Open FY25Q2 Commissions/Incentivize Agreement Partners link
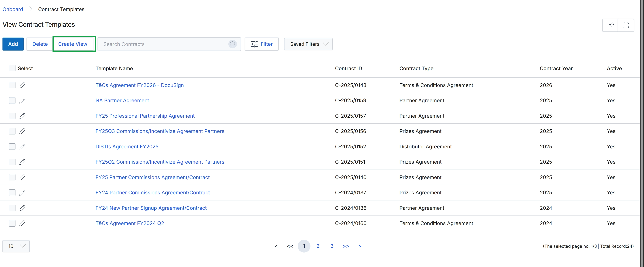Screen dimensions: 644x267 pyautogui.click(x=160, y=162)
